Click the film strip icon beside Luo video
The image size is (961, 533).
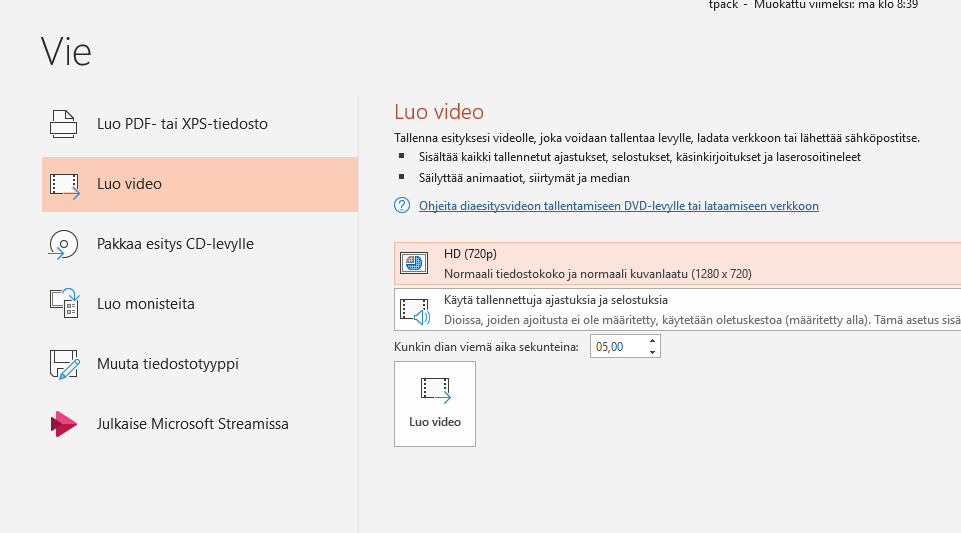pyautogui.click(x=64, y=184)
